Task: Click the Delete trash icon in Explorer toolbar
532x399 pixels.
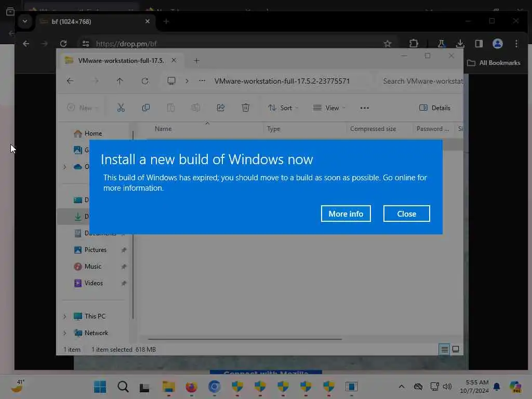Action: [245, 108]
